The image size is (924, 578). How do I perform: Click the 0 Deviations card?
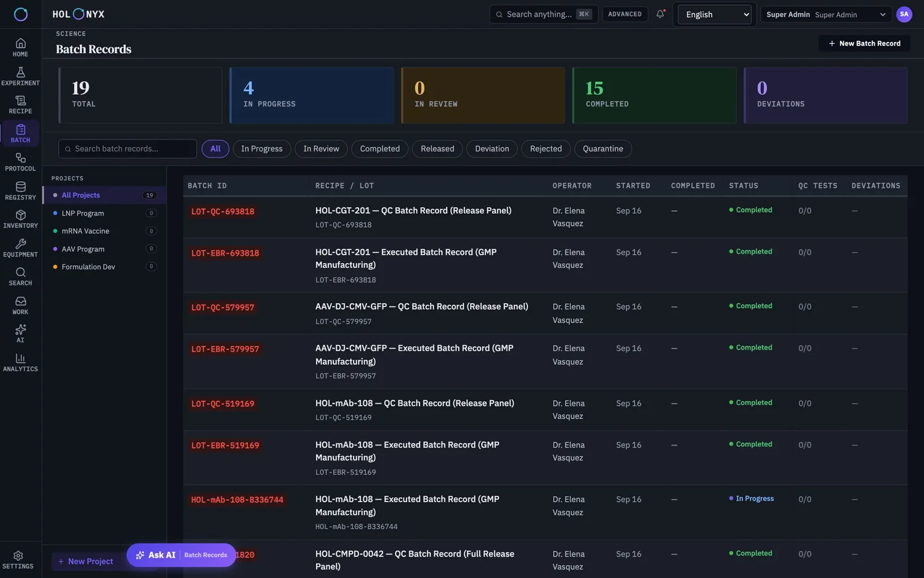click(x=825, y=96)
